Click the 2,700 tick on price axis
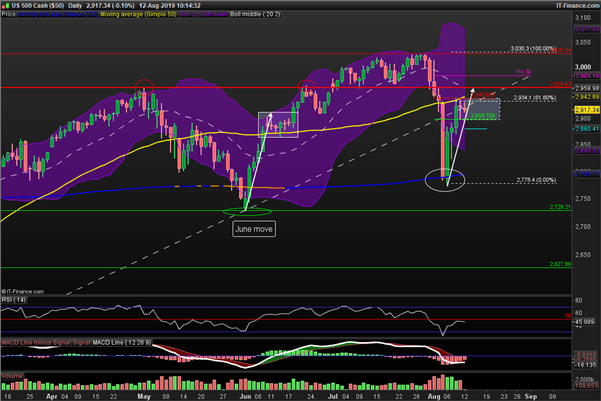 pyautogui.click(x=583, y=227)
